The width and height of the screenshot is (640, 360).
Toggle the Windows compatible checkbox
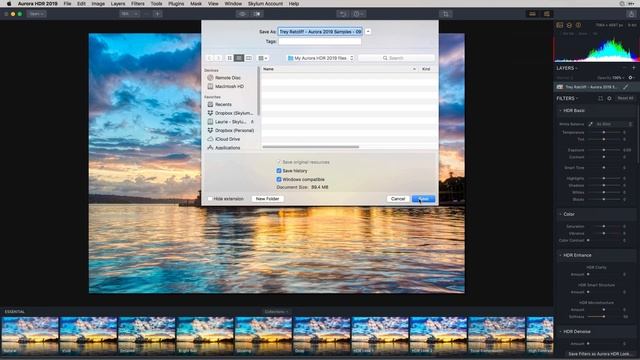point(279,179)
